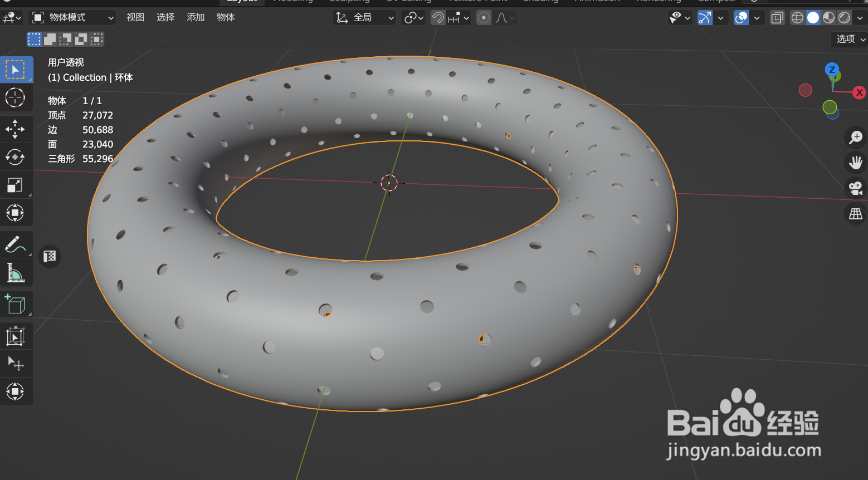Screen dimensions: 868x480
Task: Open the object visibility and selectability dropdown
Action: [x=680, y=18]
